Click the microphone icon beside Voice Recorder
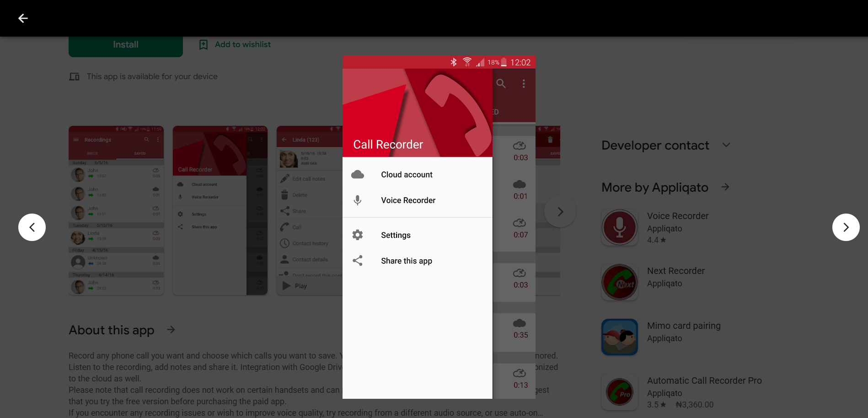The height and width of the screenshot is (418, 868). [358, 200]
